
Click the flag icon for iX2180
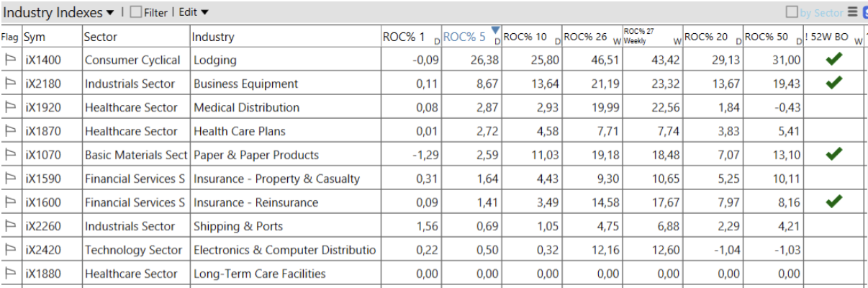click(x=11, y=84)
